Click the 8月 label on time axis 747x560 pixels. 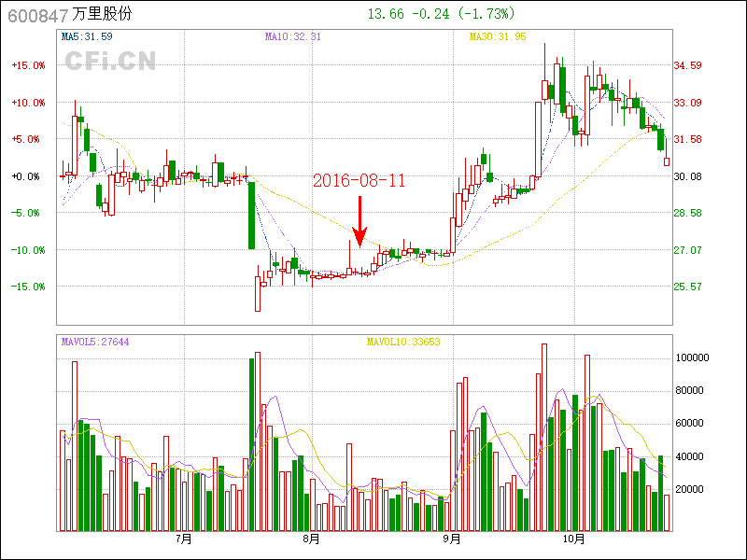tap(311, 539)
